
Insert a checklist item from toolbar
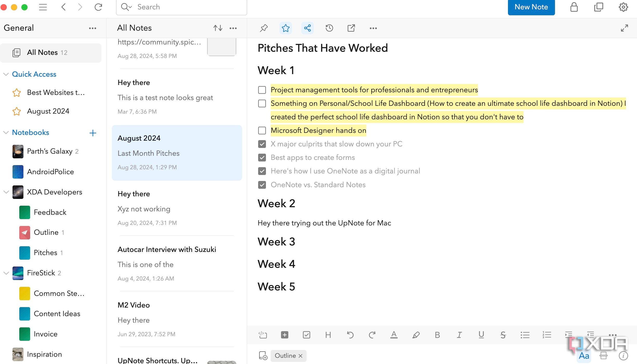pos(307,335)
